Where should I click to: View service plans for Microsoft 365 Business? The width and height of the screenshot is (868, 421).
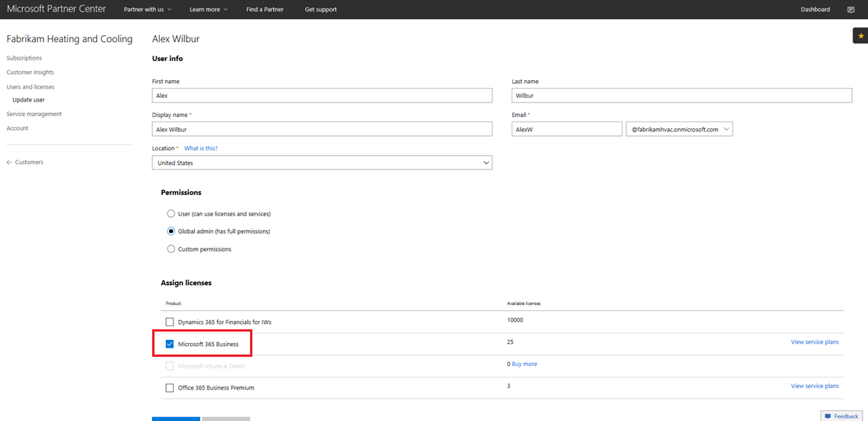(x=814, y=342)
